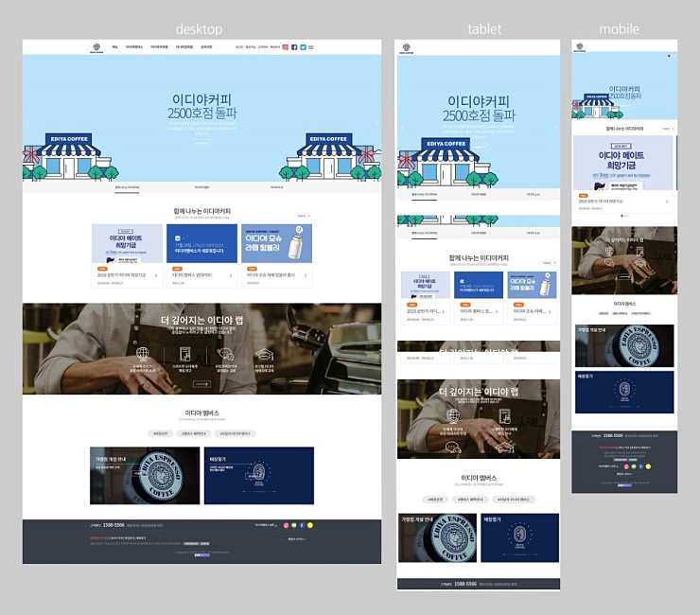Open 가맹점 개설 안내 banner on desktop

click(145, 475)
